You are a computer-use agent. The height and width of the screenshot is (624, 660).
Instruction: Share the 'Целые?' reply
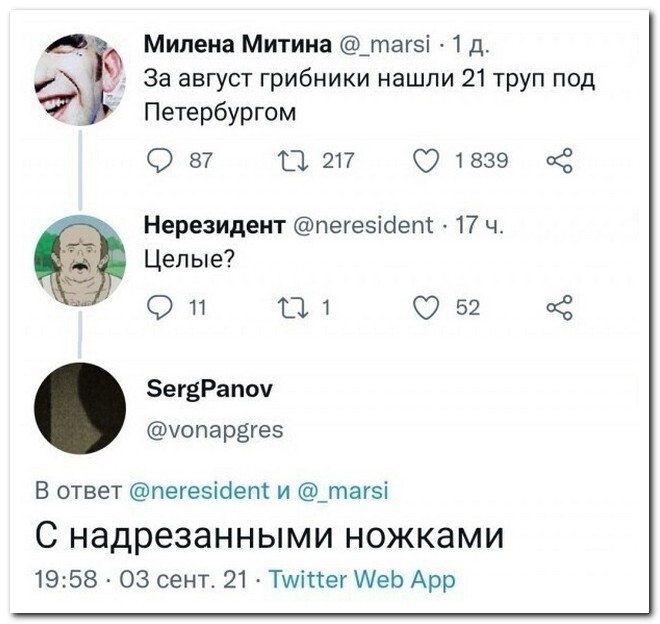559,307
